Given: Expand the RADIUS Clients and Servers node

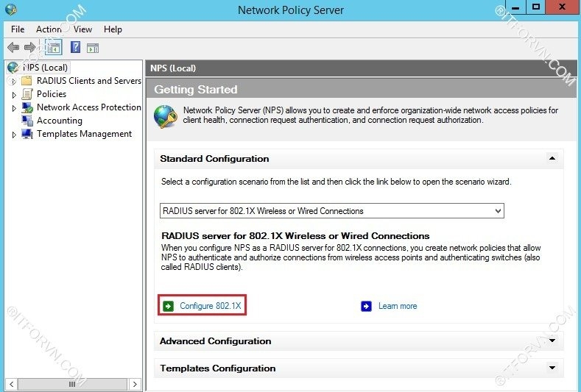Looking at the screenshot, I should coord(13,81).
